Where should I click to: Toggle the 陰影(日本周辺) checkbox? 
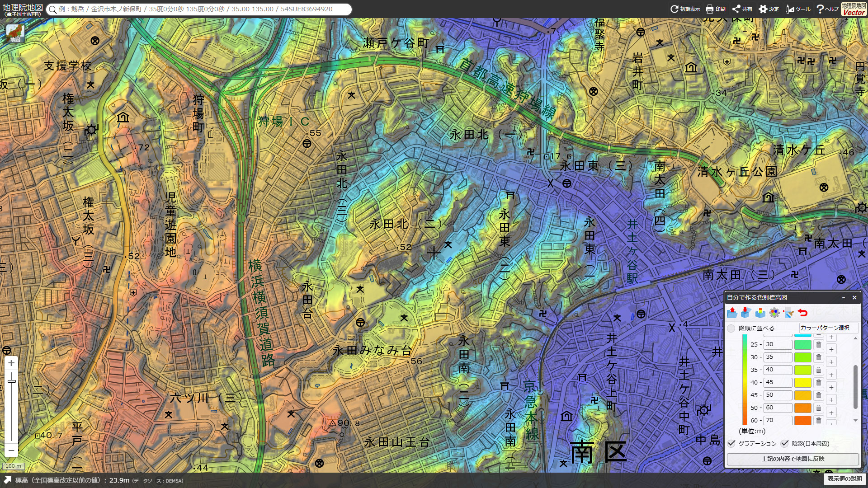pos(785,444)
